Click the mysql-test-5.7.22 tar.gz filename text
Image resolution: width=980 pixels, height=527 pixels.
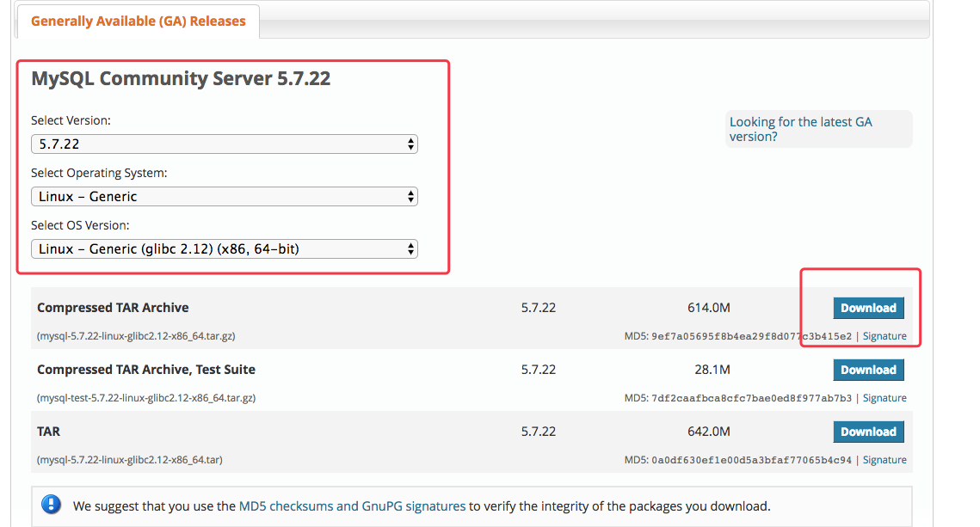146,398
